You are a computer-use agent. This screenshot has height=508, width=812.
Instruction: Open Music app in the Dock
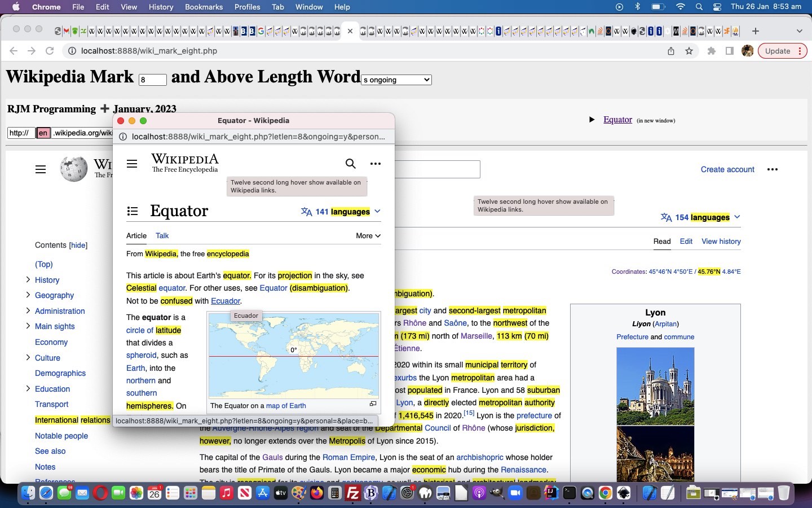pyautogui.click(x=227, y=493)
